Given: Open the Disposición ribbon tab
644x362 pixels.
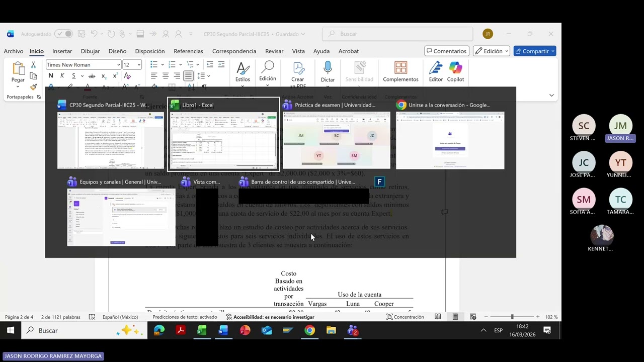Looking at the screenshot, I should click(150, 51).
